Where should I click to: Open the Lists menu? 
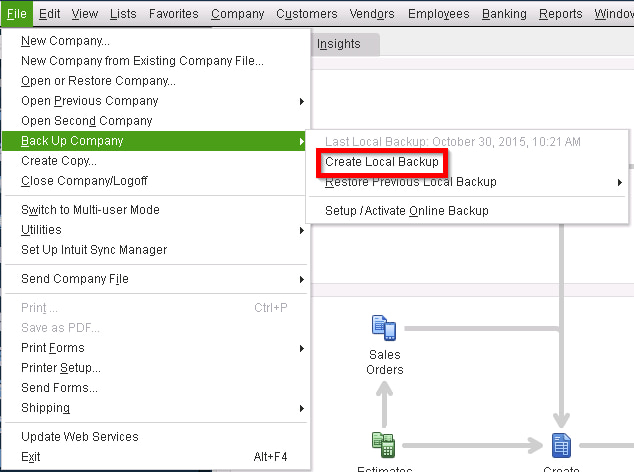(x=123, y=14)
